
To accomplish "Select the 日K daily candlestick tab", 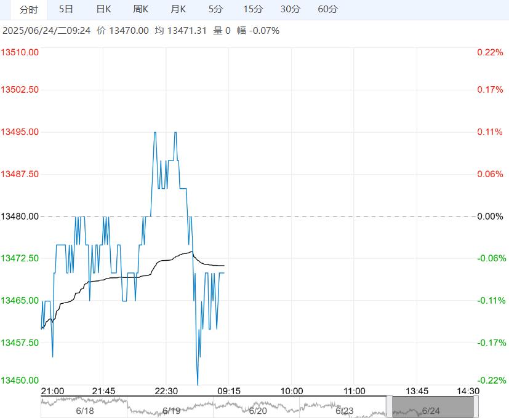I will 104,9.
